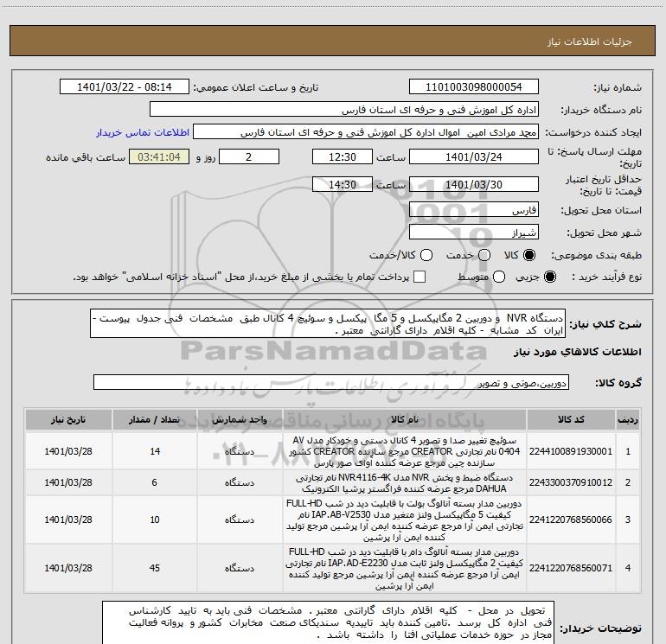Image resolution: width=666 pixels, height=644 pixels.
Task: Click the delivery province field فارس
Action: tap(474, 210)
